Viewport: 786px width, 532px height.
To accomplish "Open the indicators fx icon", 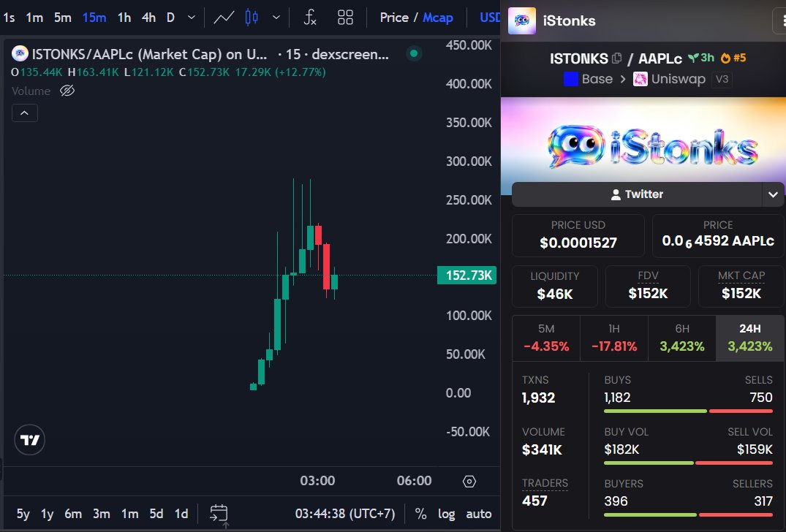I will click(x=310, y=18).
